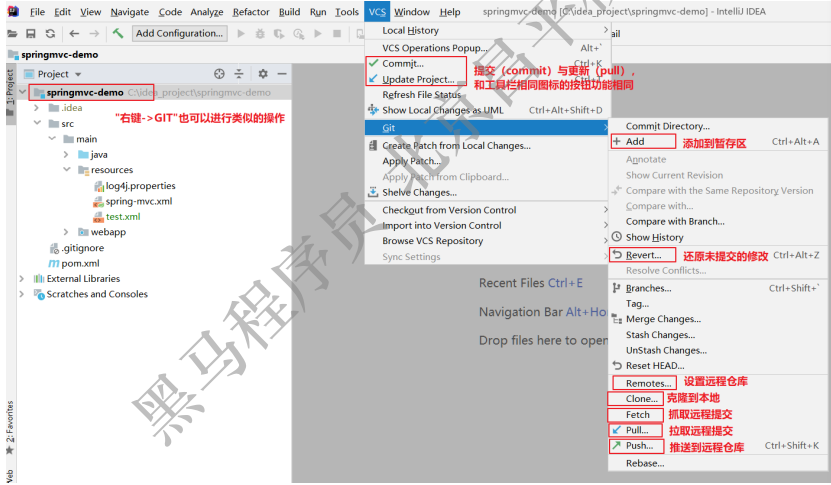Click the Build project hammer icon

(x=118, y=33)
